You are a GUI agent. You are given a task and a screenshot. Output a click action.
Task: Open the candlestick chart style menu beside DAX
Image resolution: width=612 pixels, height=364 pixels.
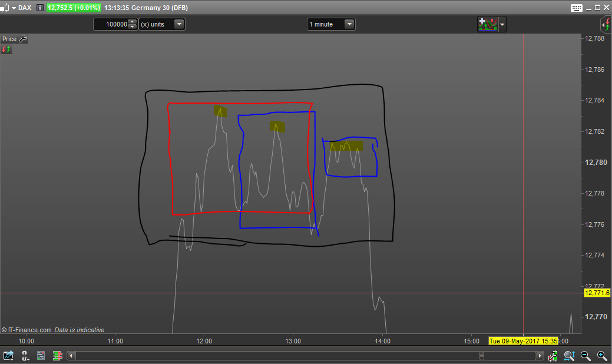coord(8,8)
